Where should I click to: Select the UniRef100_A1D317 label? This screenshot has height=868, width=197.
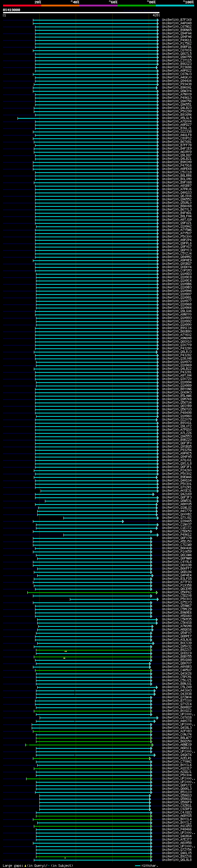(x=176, y=768)
